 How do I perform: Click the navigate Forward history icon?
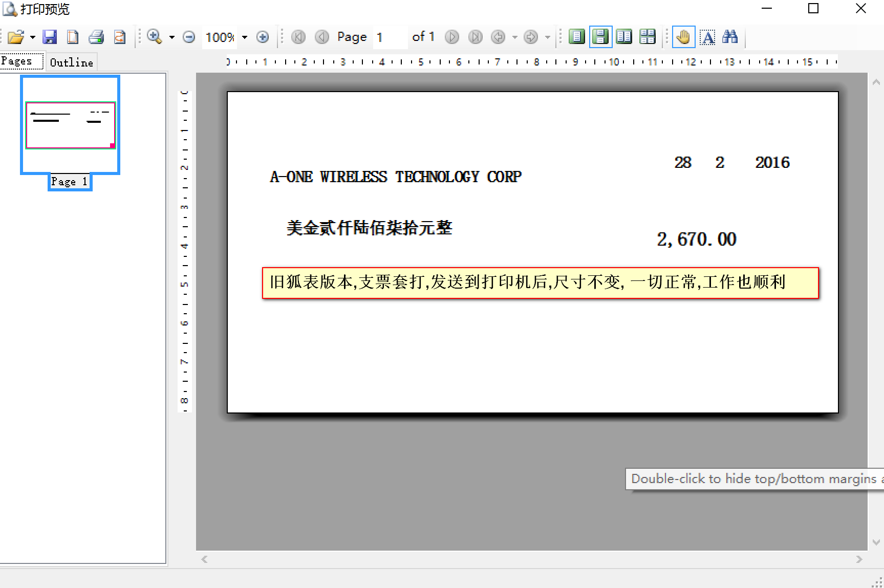[x=531, y=37]
